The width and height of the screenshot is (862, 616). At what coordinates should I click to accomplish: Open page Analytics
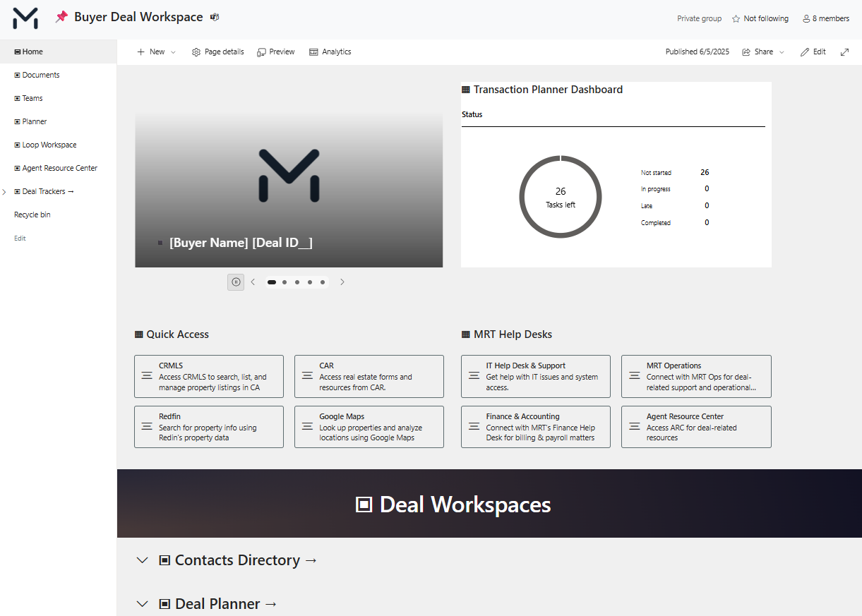(x=330, y=52)
